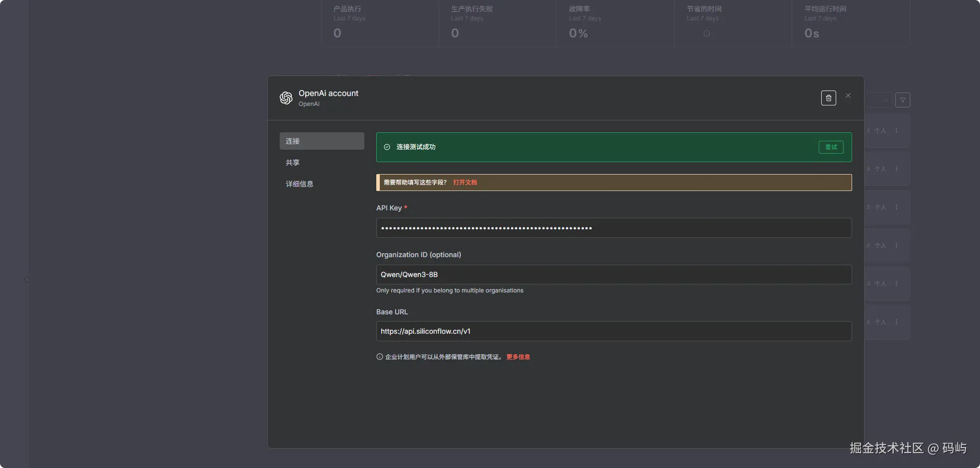Close the OpenAi account dialog

point(848,95)
